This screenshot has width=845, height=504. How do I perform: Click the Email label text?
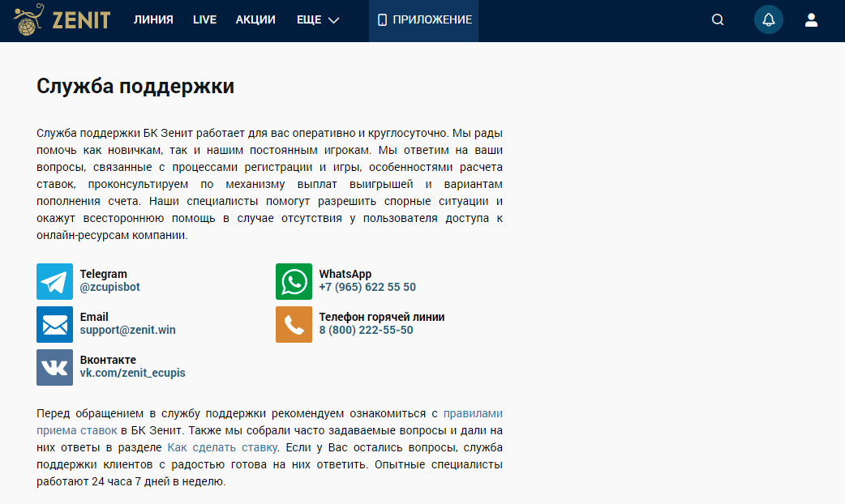94,317
